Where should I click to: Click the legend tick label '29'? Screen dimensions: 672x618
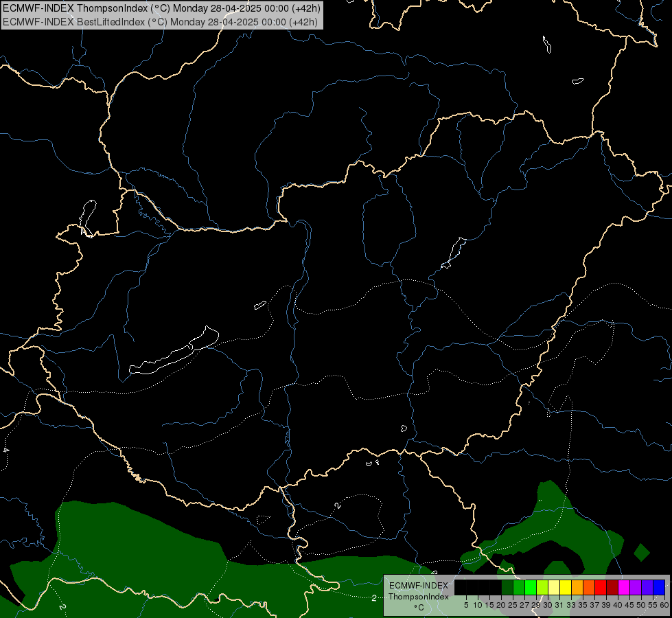(x=535, y=605)
